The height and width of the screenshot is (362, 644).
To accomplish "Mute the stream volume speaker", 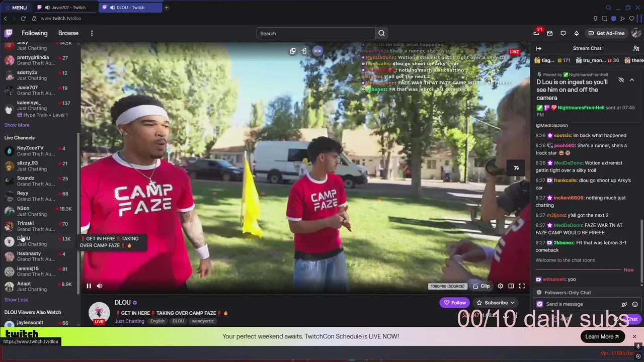I will 100,286.
